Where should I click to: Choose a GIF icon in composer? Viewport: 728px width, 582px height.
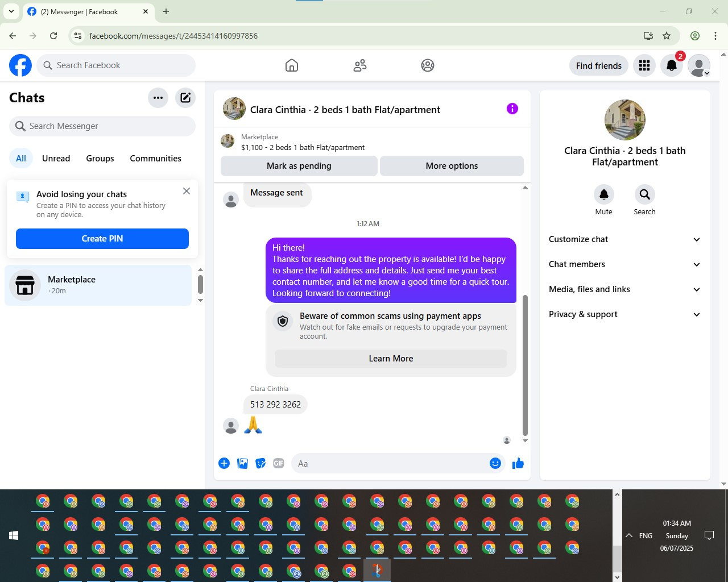pyautogui.click(x=279, y=463)
